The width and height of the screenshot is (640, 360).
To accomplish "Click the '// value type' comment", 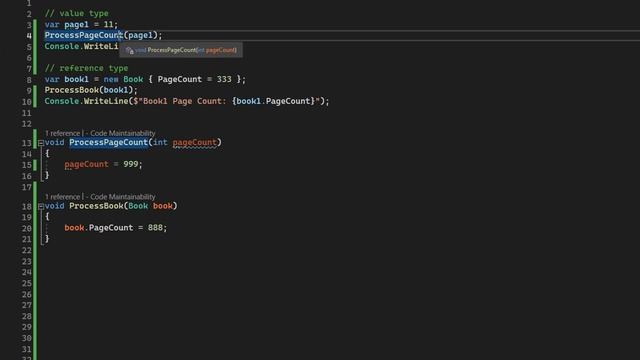I will tap(77, 13).
